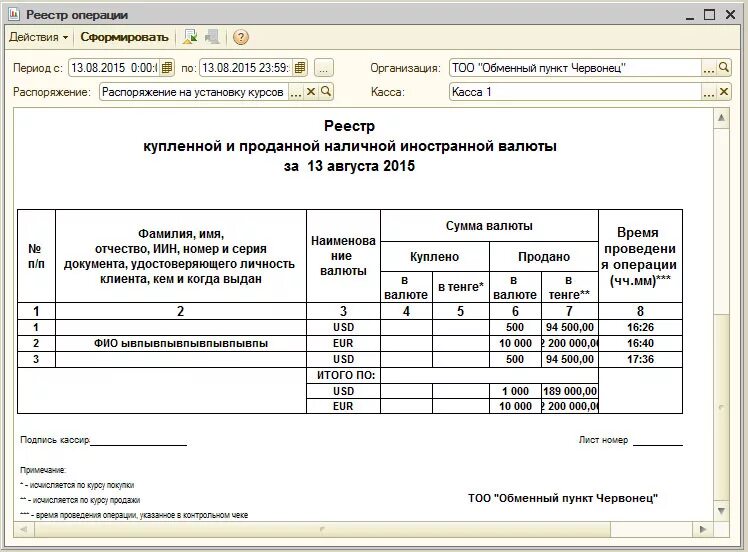Click the Время проведения операции header
The image size is (748, 552).
641,256
